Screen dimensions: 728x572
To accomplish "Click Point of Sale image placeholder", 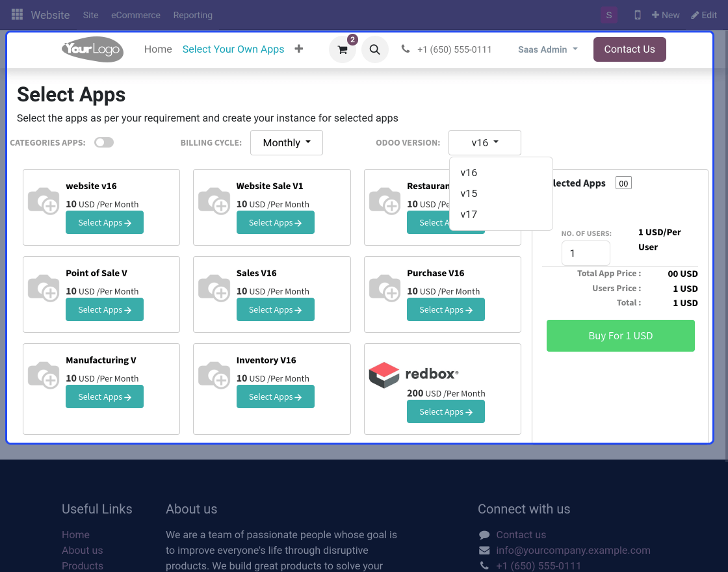I will coord(44,288).
